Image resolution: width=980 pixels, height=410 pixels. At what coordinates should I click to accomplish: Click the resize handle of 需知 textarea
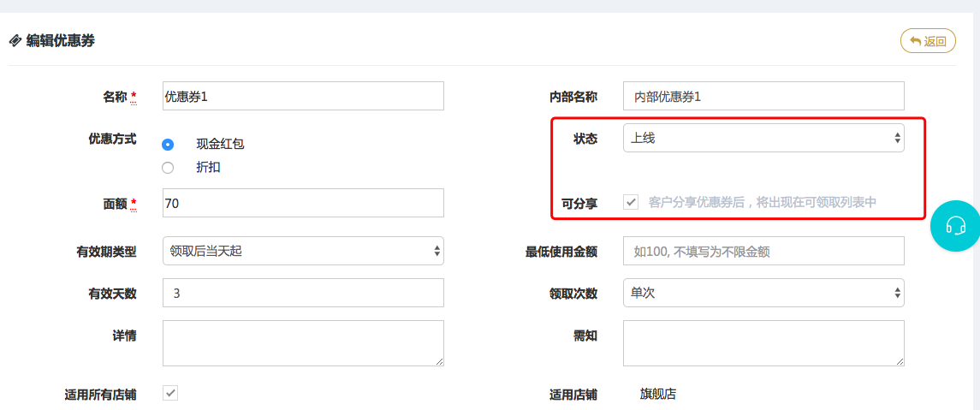pyautogui.click(x=900, y=361)
